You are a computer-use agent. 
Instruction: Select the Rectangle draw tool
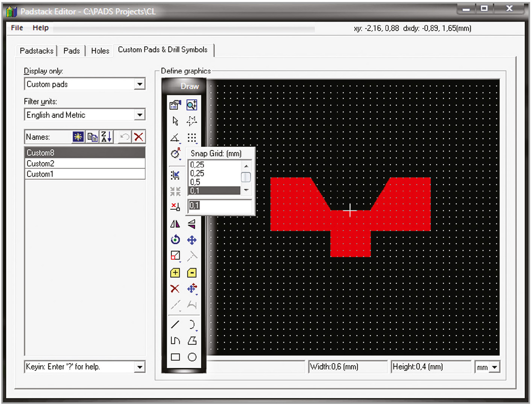175,357
